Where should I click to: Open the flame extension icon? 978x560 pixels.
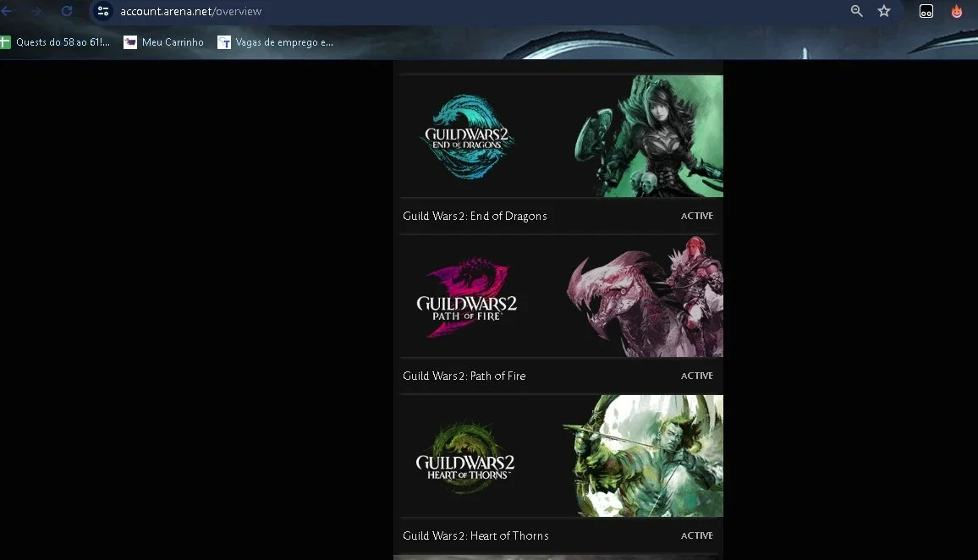click(956, 11)
